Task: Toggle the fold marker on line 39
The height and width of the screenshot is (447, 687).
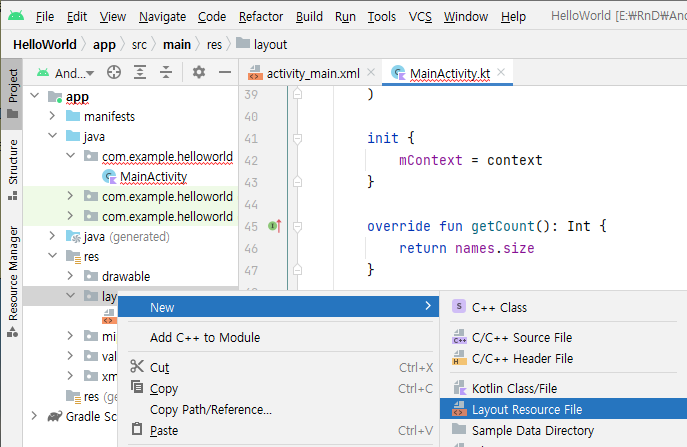Action: tap(297, 93)
